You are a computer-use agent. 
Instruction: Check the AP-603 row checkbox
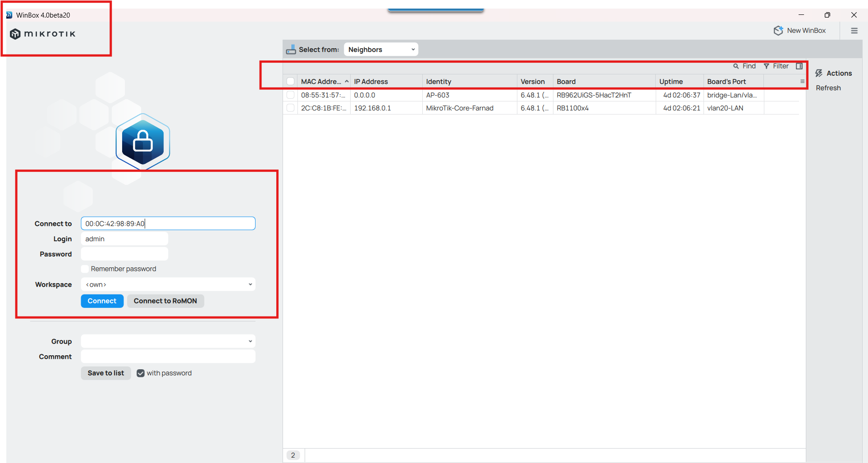tap(291, 95)
